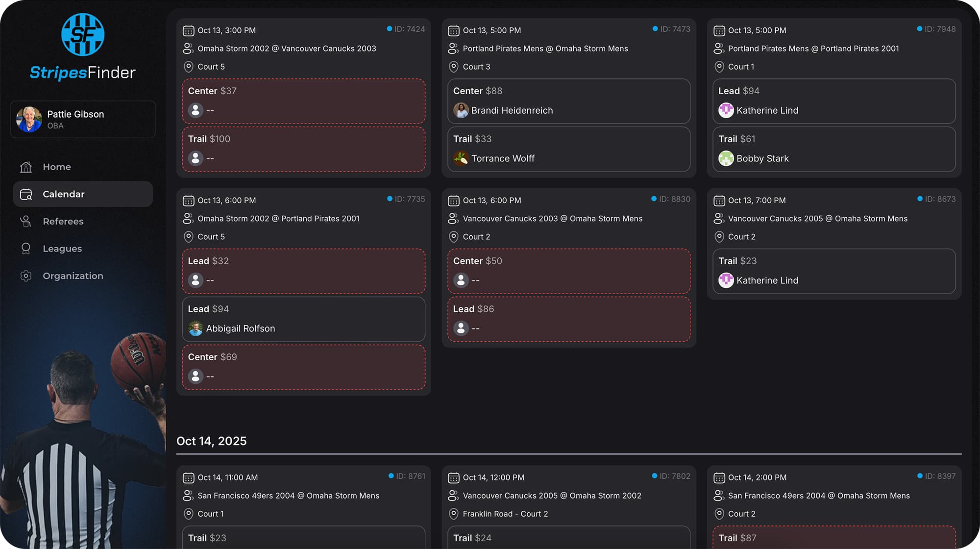Image resolution: width=980 pixels, height=549 pixels.
Task: Click the location pin icon for Court 3
Action: 453,67
